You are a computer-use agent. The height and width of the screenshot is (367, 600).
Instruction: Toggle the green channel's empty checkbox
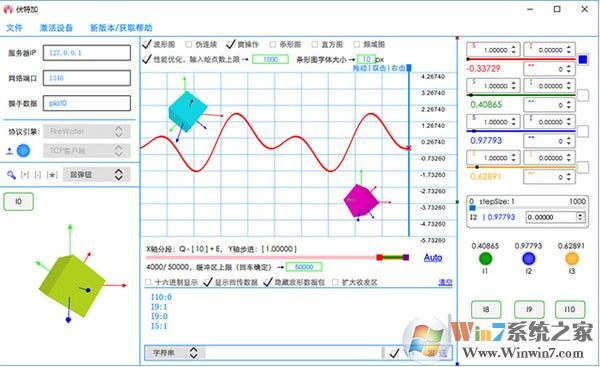coord(583,95)
